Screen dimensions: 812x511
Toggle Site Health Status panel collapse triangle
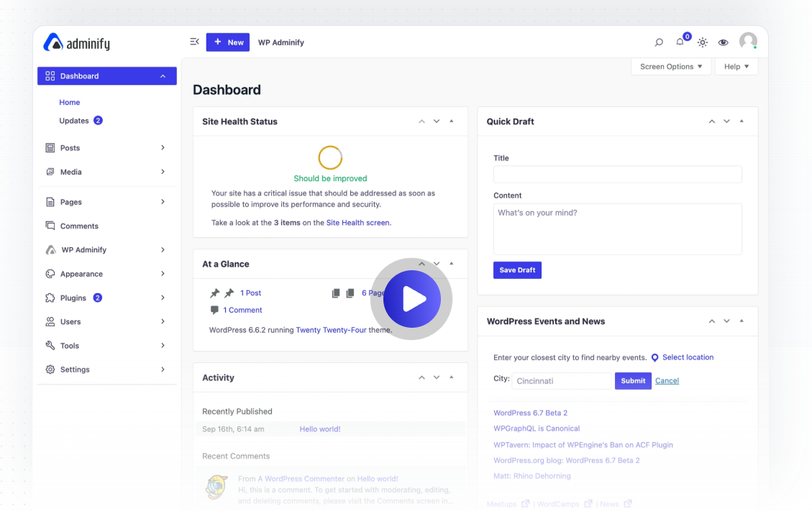pos(452,121)
